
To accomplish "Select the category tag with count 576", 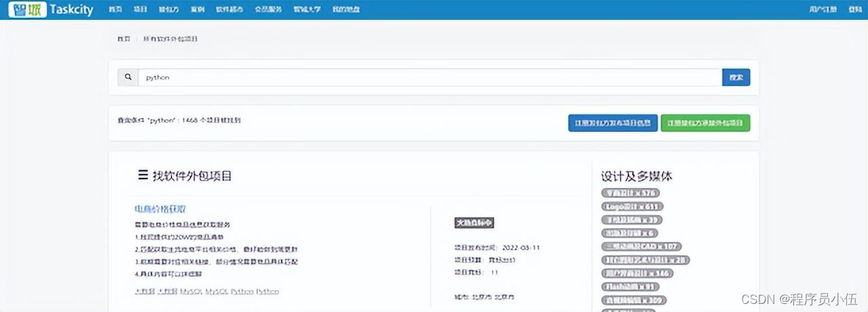I will pyautogui.click(x=631, y=193).
